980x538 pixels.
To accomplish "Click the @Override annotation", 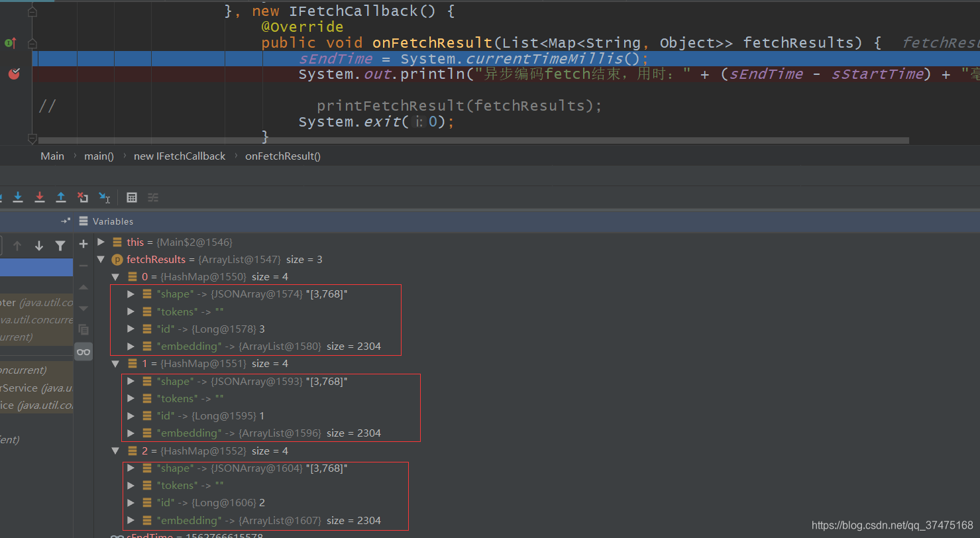I will tap(302, 27).
